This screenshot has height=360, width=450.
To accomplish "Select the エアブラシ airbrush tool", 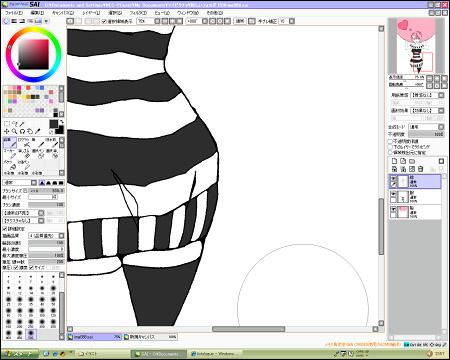I will point(24,143).
